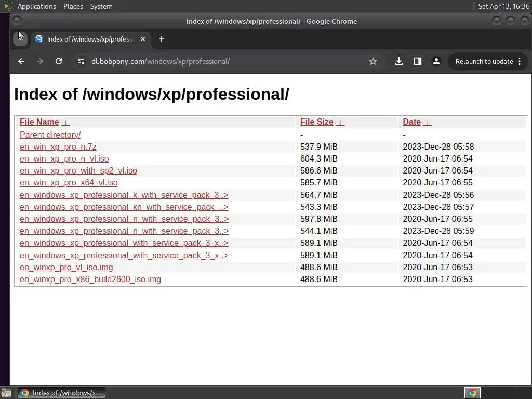Click the clock showing Sat Apr 13

[503, 6]
